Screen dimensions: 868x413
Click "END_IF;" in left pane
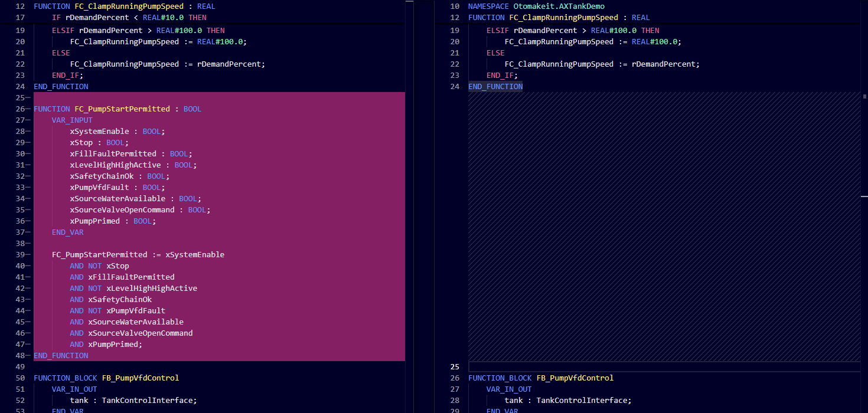68,75
